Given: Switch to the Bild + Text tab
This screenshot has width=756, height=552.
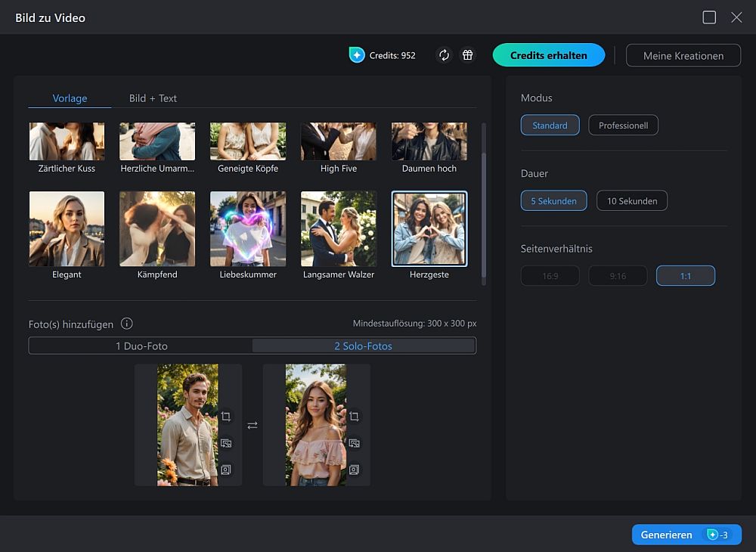Looking at the screenshot, I should (x=153, y=98).
